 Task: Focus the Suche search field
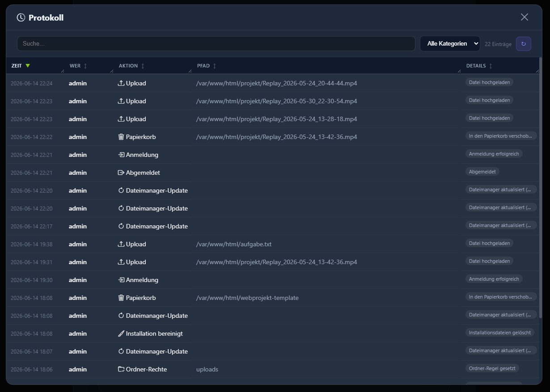pyautogui.click(x=216, y=44)
